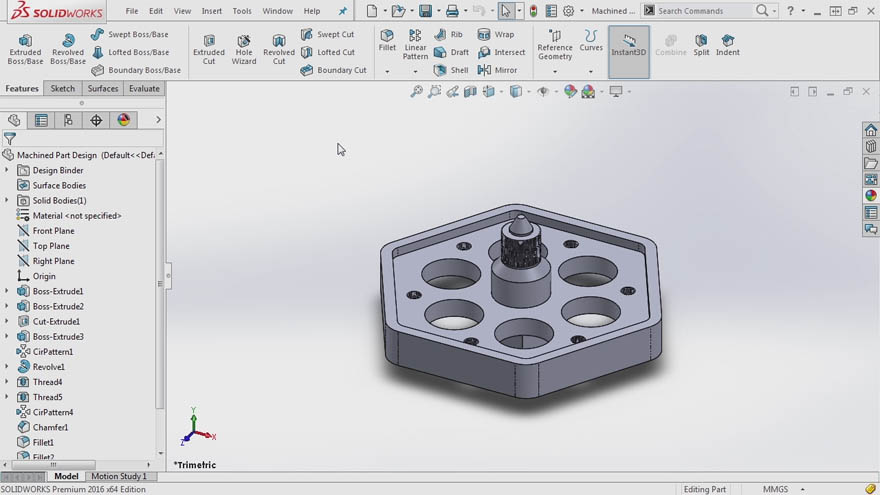Choose the Mirror feature tool
The image size is (880, 495).
pyautogui.click(x=497, y=70)
